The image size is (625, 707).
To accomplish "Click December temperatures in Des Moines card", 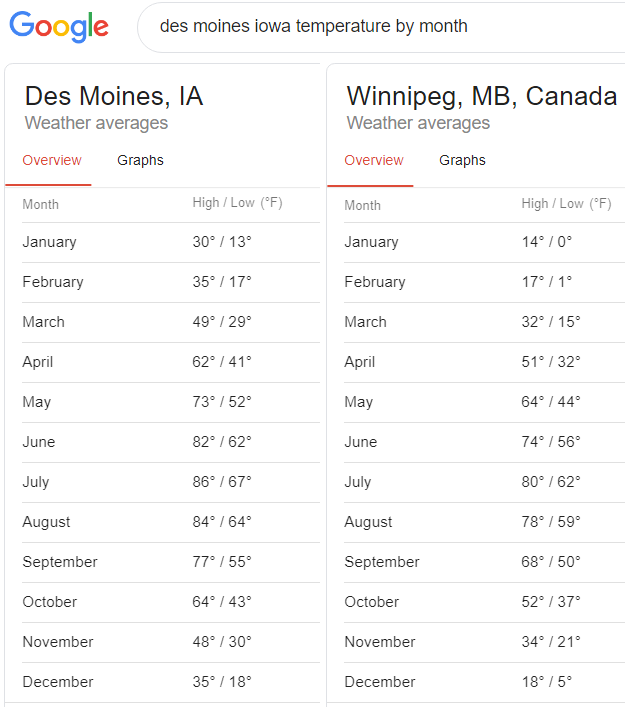I will (x=222, y=682).
